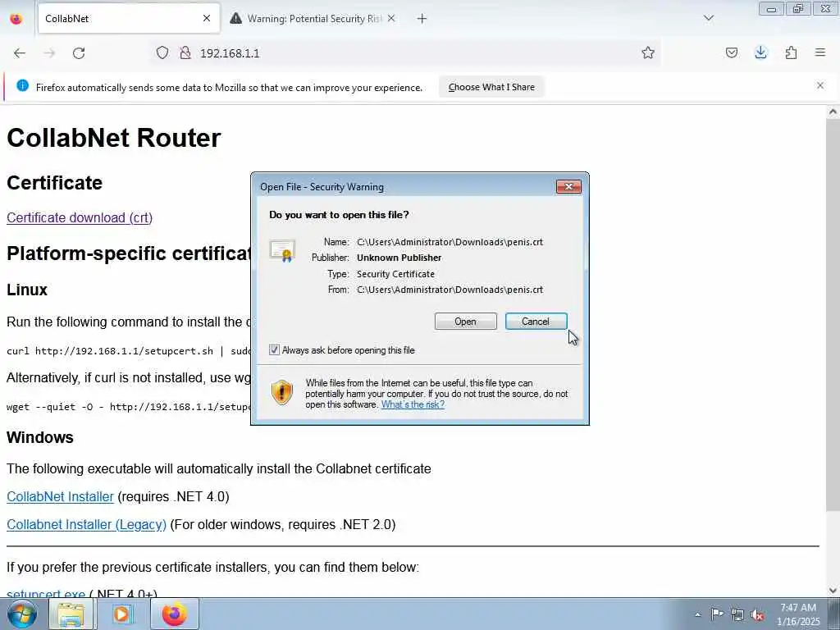Show hidden tray icons arrow
The width and height of the screenshot is (840, 630).
[x=697, y=614]
